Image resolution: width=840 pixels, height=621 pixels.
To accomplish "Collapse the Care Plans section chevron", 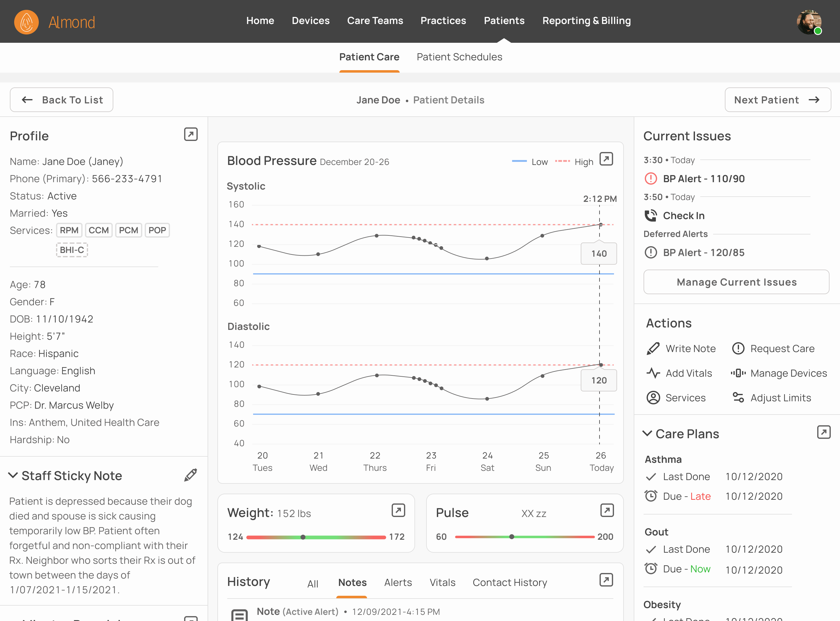I will point(647,433).
